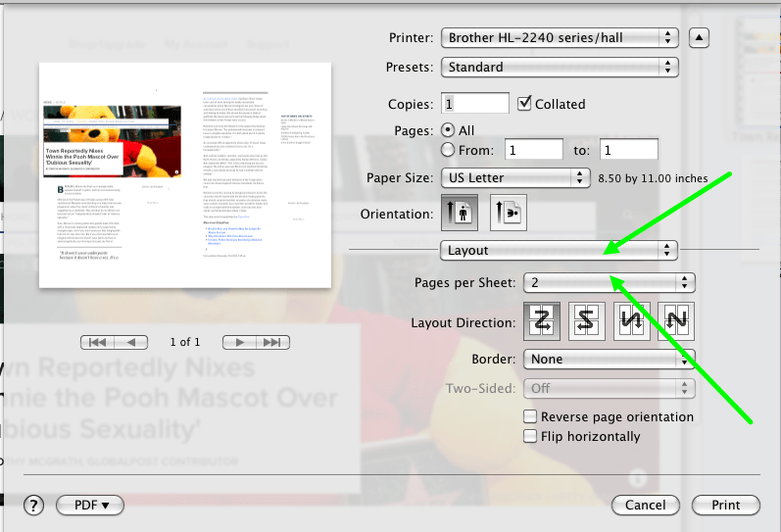The height and width of the screenshot is (532, 781).
Task: Click the From page number field
Action: tap(534, 150)
